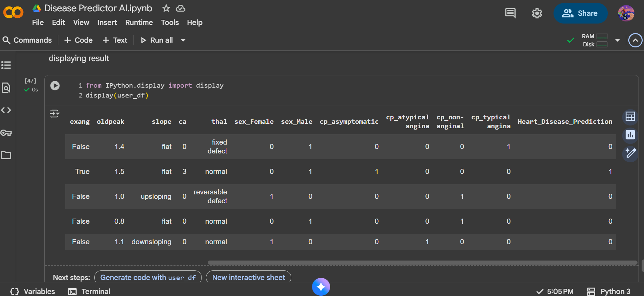Star the Disease Predictor AI notebook

coord(166,8)
